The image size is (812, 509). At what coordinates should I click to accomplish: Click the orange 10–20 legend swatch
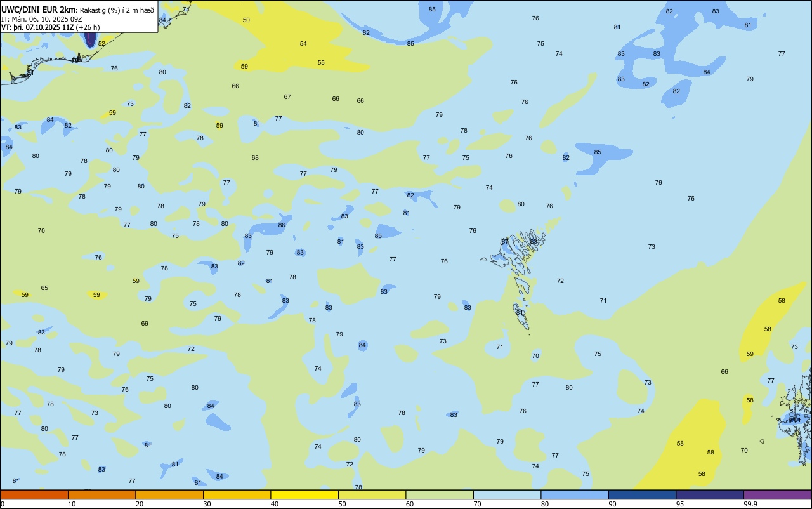coord(101,494)
